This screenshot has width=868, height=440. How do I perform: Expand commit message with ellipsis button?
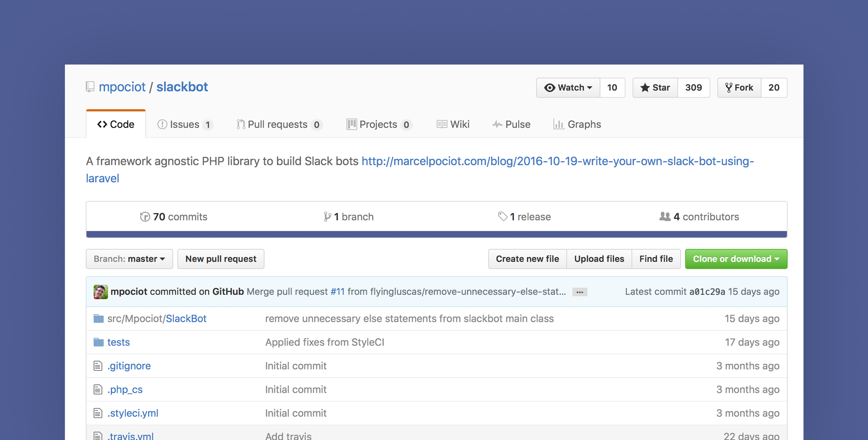click(579, 292)
